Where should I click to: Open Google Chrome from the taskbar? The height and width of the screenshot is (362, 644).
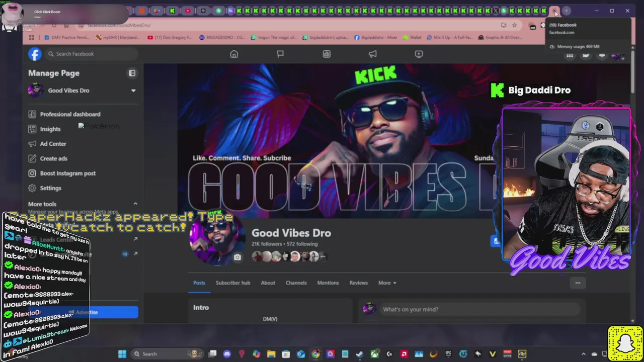315,354
